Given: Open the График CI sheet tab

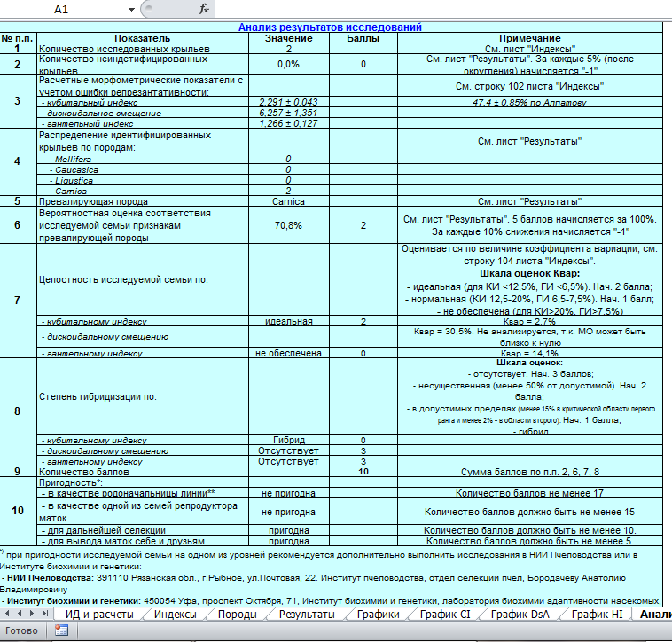Looking at the screenshot, I should pos(445,614).
